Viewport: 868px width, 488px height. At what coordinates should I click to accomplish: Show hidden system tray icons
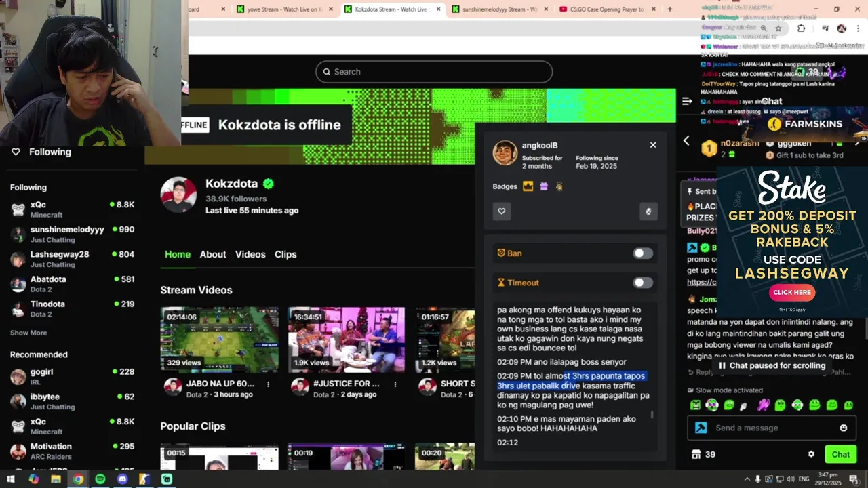click(x=747, y=479)
